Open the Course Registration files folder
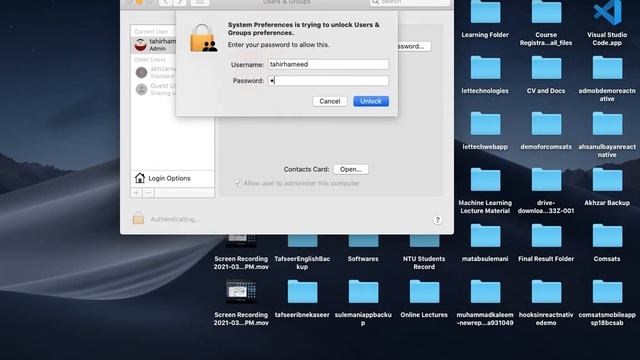Screen dimensions: 640x360 [x=546, y=12]
